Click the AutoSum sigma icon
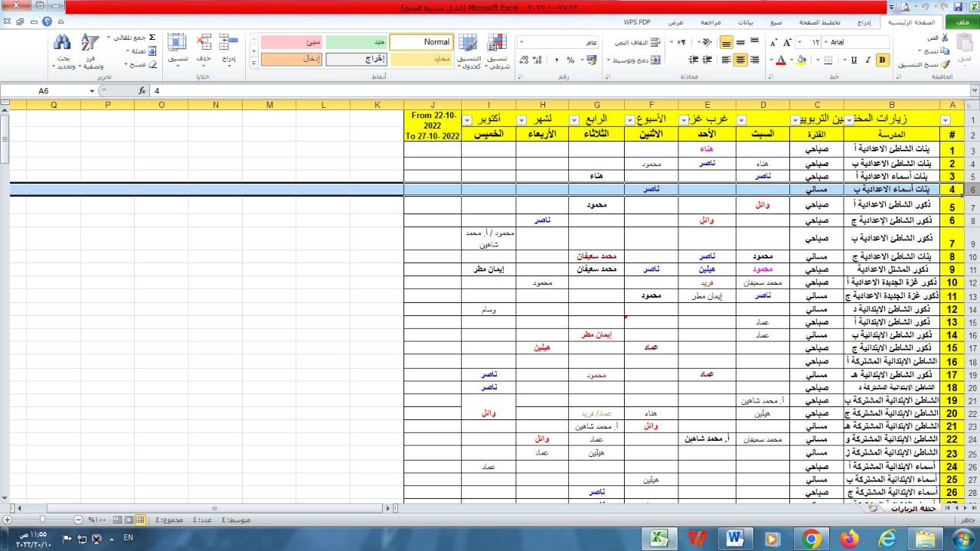This screenshot has height=551, width=980. (x=152, y=37)
